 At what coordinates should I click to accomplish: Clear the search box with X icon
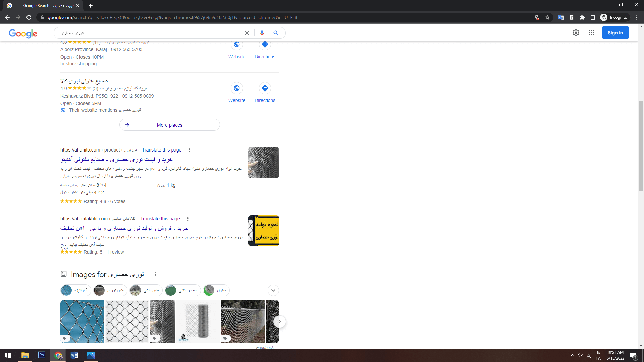coord(247,33)
